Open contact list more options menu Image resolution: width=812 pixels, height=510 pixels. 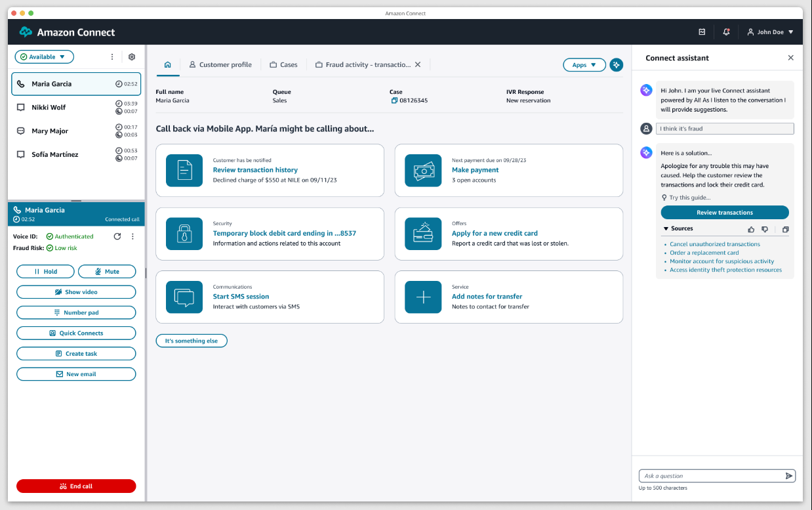112,57
